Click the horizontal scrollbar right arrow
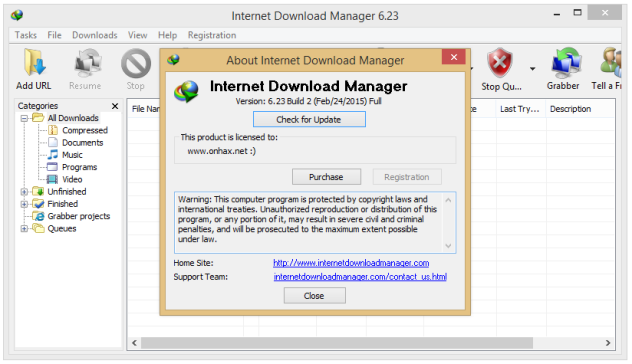This screenshot has height=364, width=632. pyautogui.click(x=608, y=343)
